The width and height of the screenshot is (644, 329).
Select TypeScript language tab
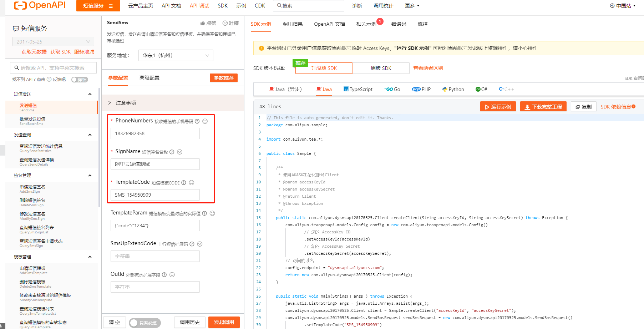point(358,89)
